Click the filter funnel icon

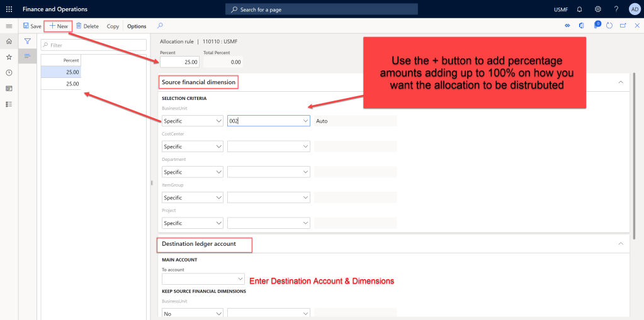click(x=28, y=41)
